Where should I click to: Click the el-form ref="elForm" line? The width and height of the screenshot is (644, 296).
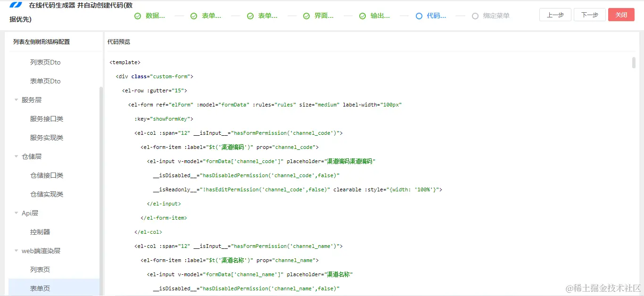point(264,105)
